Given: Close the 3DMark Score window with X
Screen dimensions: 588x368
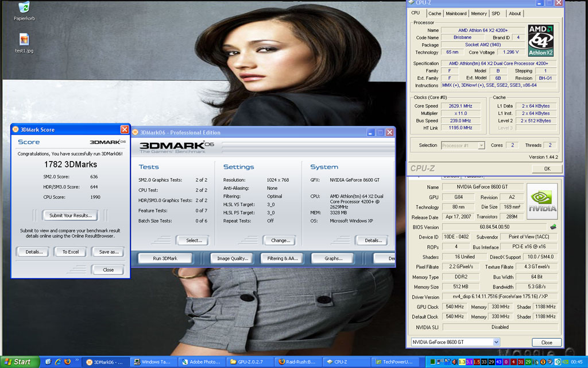Looking at the screenshot, I should click(125, 129).
